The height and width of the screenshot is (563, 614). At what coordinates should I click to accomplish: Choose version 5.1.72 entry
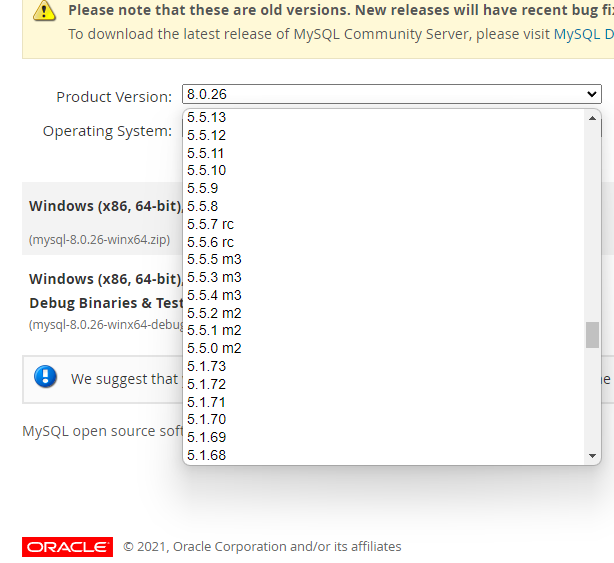coord(384,384)
